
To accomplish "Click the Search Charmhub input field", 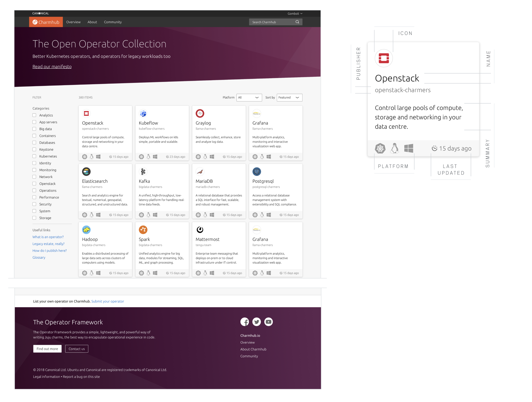I will (276, 22).
